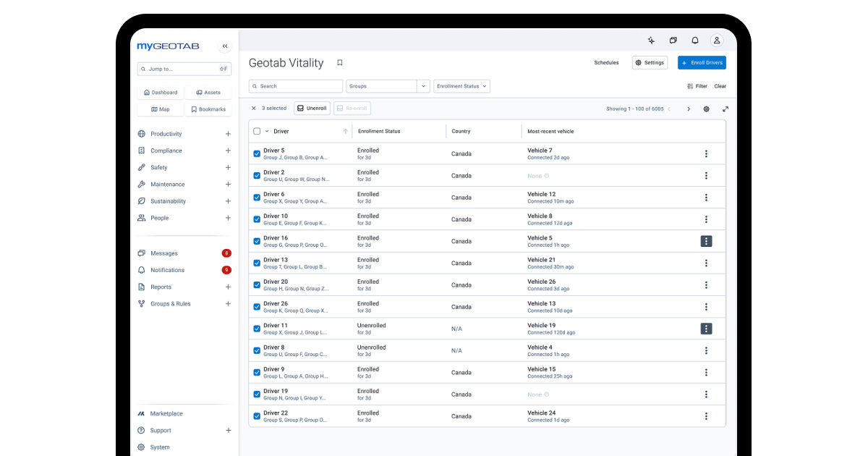Go to next page of results
The image size is (868, 456).
click(688, 109)
